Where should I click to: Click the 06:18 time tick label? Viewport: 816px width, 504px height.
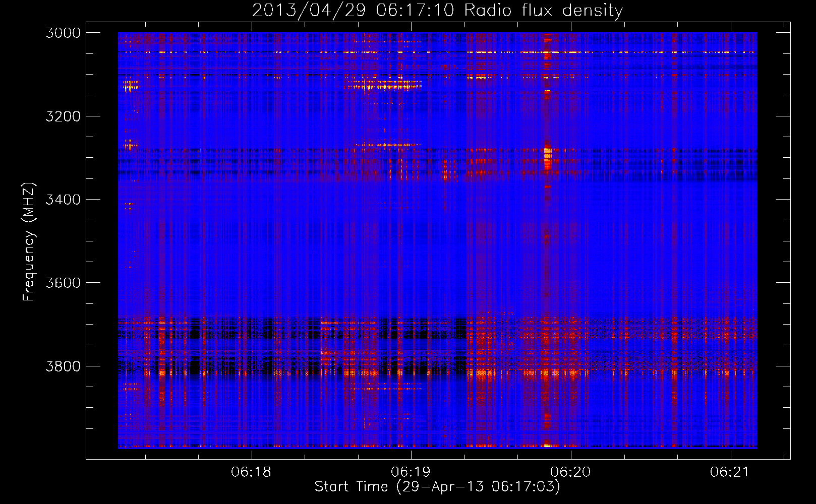click(251, 472)
